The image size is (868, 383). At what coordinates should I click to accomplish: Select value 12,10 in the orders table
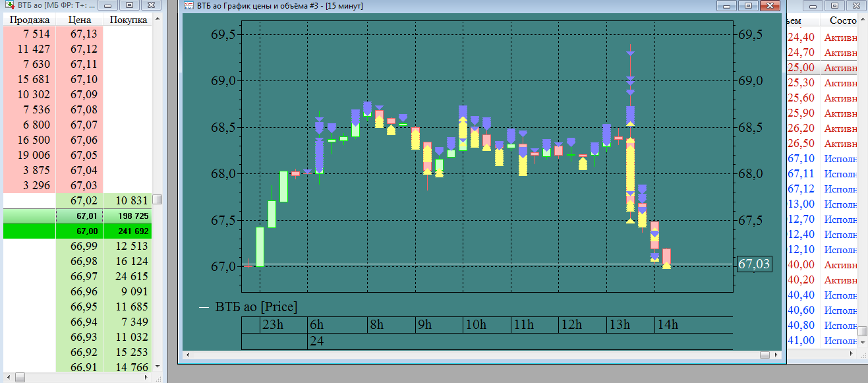pyautogui.click(x=801, y=250)
